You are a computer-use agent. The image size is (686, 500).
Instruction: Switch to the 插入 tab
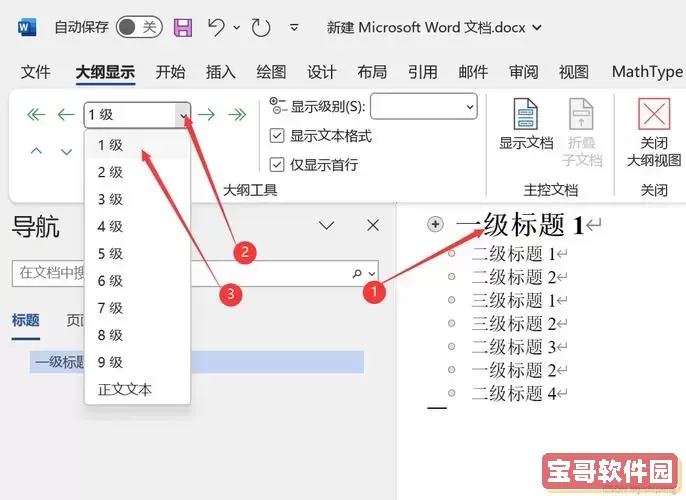[220, 72]
